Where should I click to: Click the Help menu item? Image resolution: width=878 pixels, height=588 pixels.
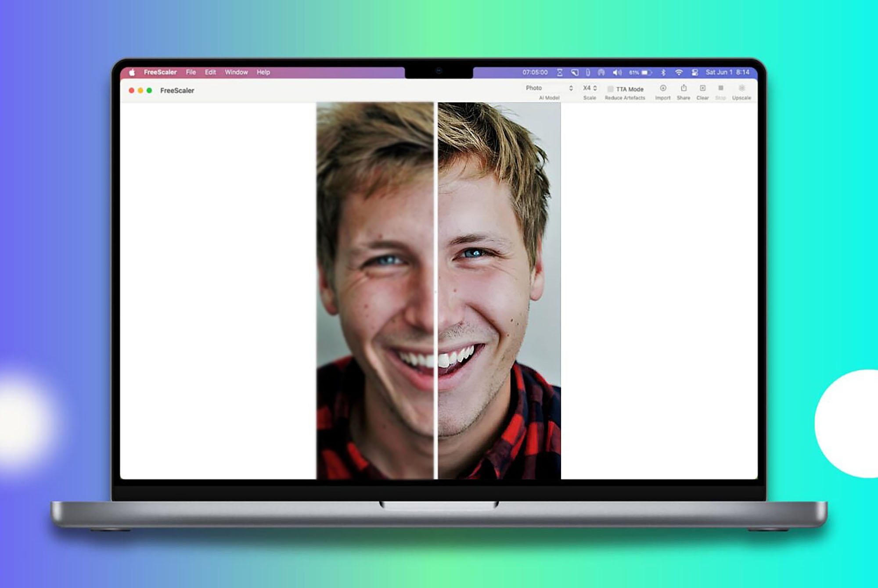(x=263, y=72)
